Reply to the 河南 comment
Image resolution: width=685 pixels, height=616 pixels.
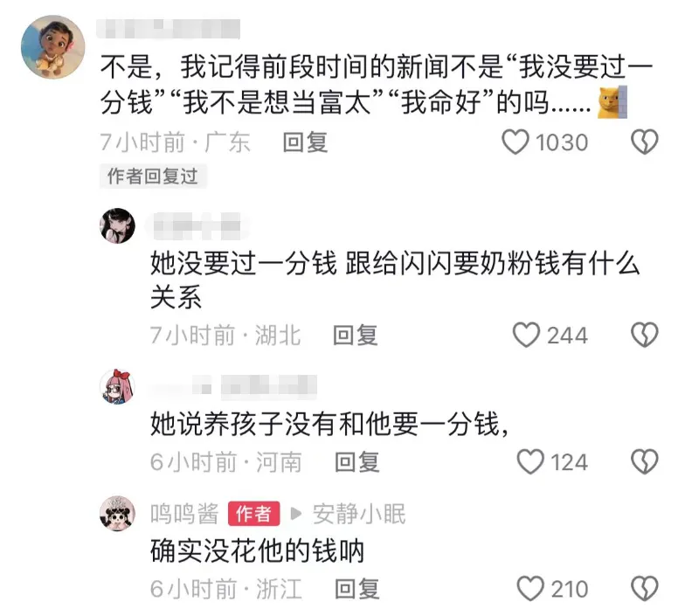click(x=356, y=462)
